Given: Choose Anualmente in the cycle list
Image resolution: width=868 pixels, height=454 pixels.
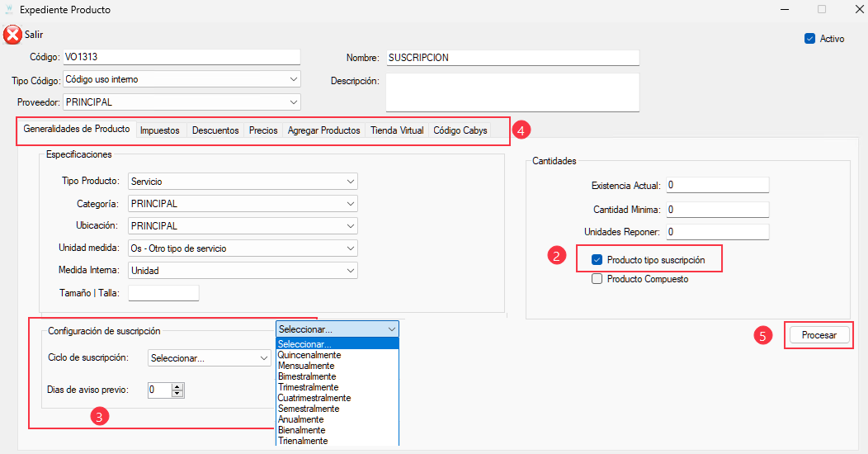Looking at the screenshot, I should [x=301, y=419].
